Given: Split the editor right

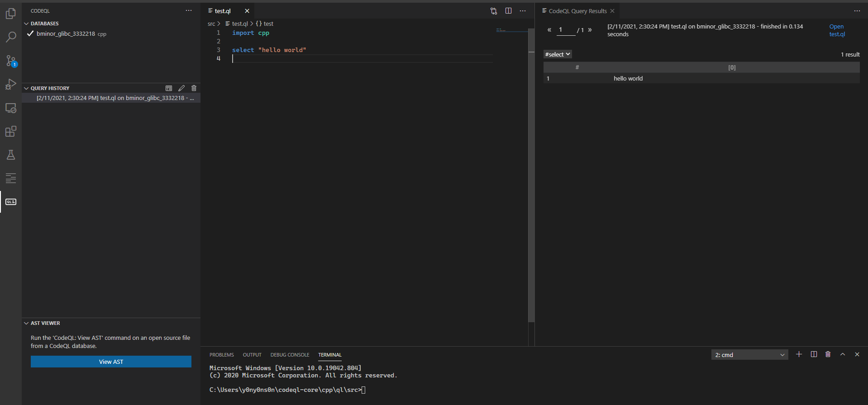Looking at the screenshot, I should point(508,11).
